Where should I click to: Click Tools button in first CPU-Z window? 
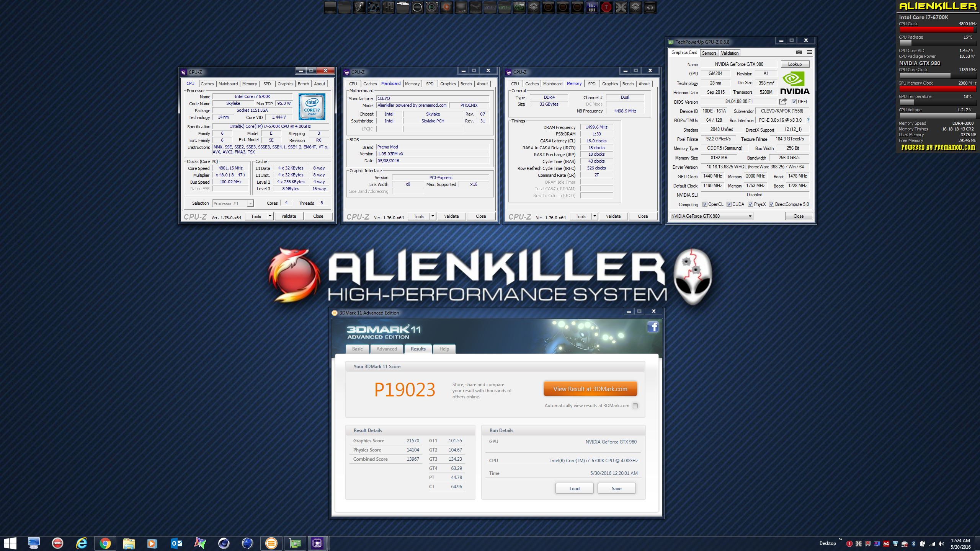pos(256,216)
